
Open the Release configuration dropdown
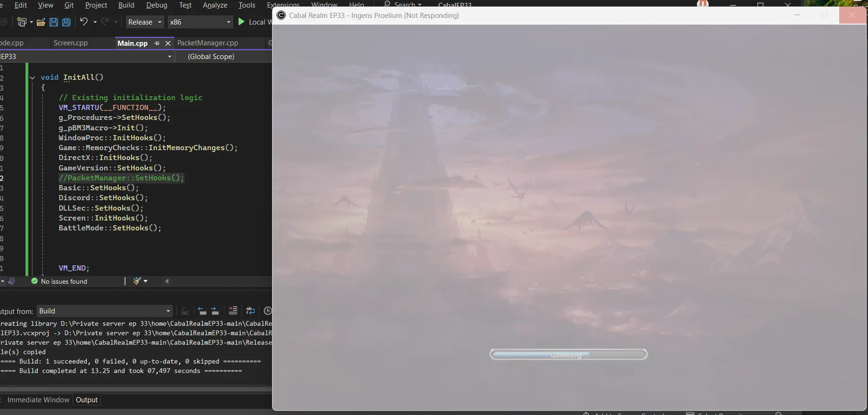click(144, 22)
